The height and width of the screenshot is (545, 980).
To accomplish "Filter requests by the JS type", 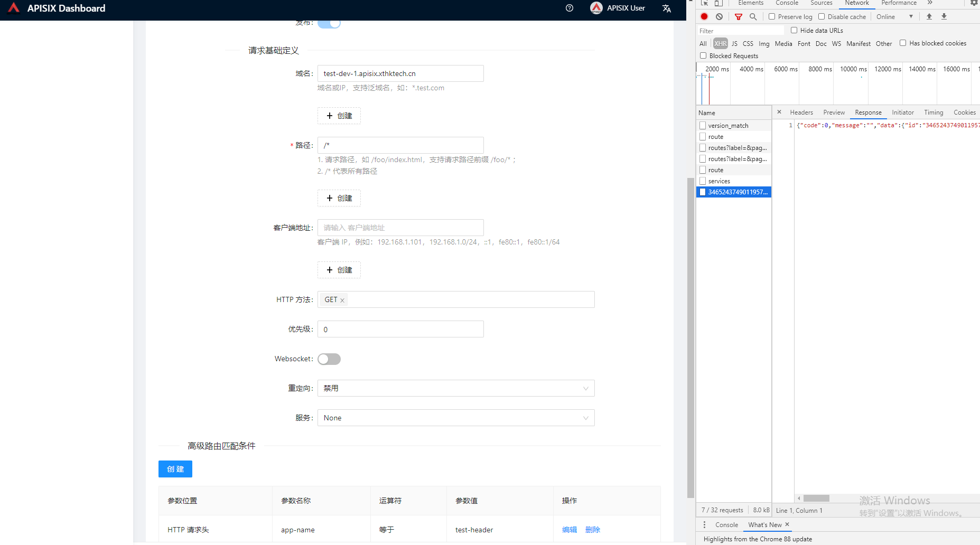I will pos(734,44).
